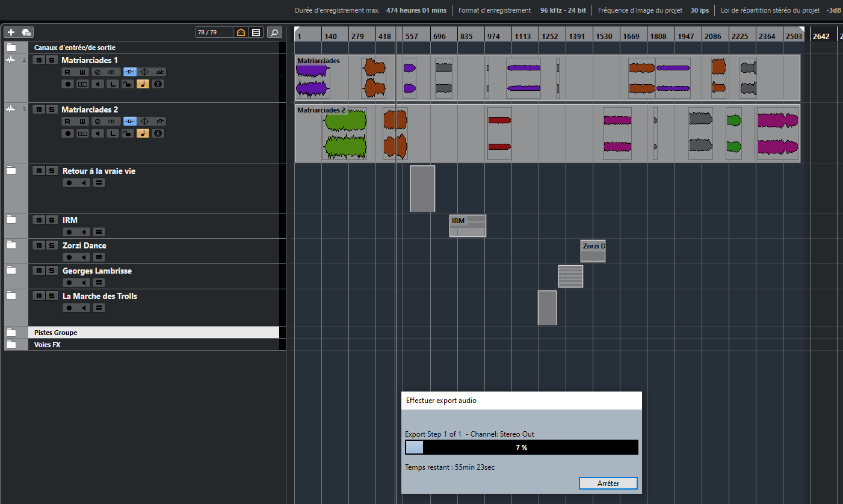Click the diamond EQ-state icon on Matriarciades 2
The width and height of the screenshot is (843, 504).
click(144, 121)
